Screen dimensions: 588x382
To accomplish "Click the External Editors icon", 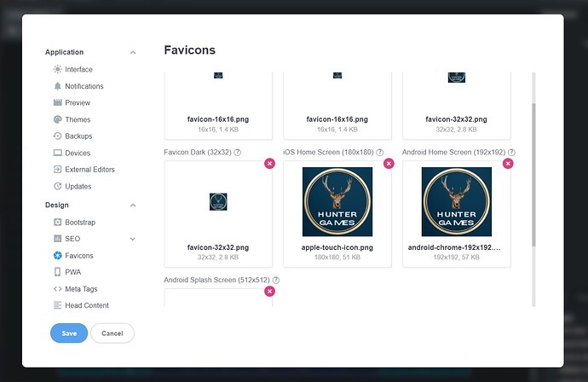I will (x=57, y=169).
